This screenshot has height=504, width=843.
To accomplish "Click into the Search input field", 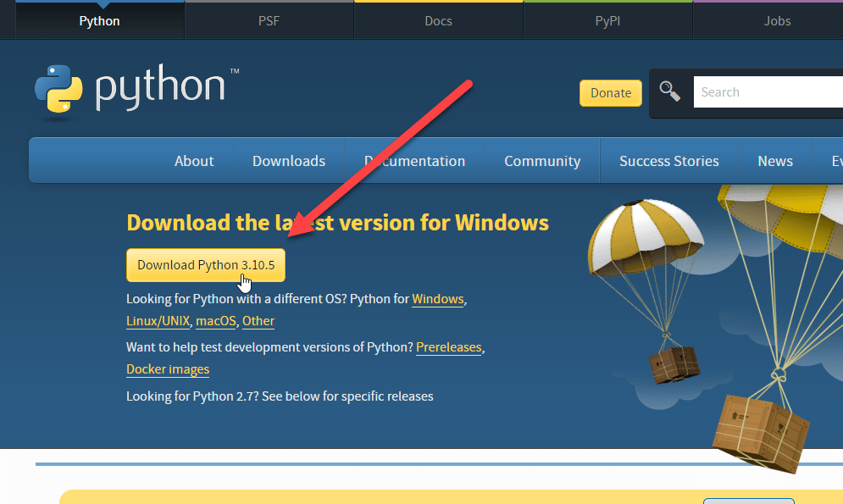I will point(767,92).
